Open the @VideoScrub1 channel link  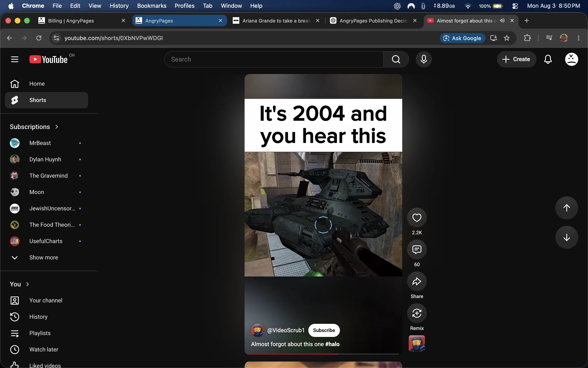click(286, 330)
